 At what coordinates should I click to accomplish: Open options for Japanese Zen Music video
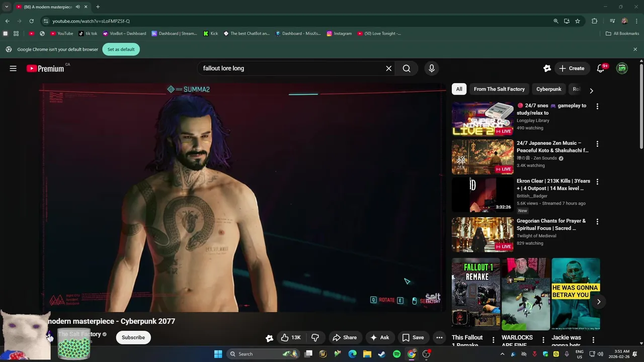click(x=597, y=144)
